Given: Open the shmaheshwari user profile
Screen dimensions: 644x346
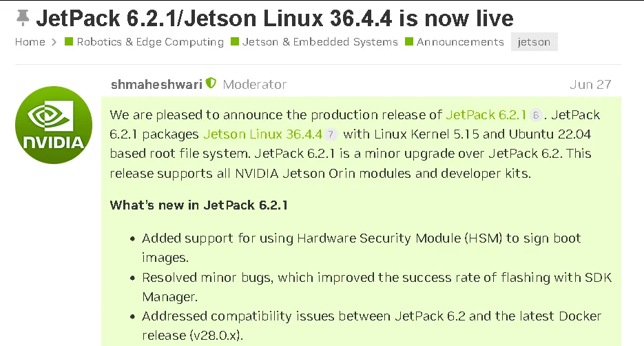Looking at the screenshot, I should pyautogui.click(x=156, y=84).
